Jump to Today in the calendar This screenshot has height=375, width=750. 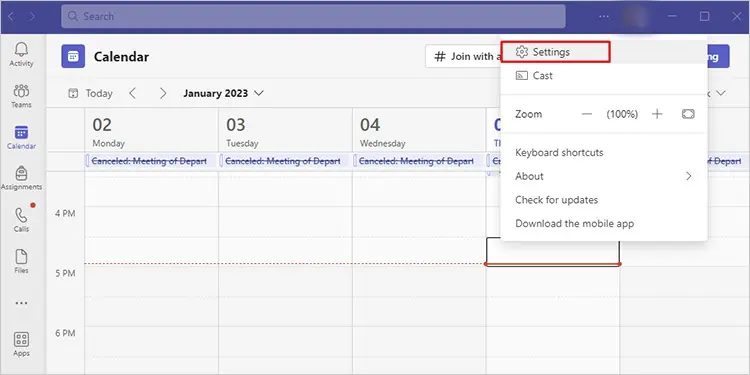tap(90, 93)
